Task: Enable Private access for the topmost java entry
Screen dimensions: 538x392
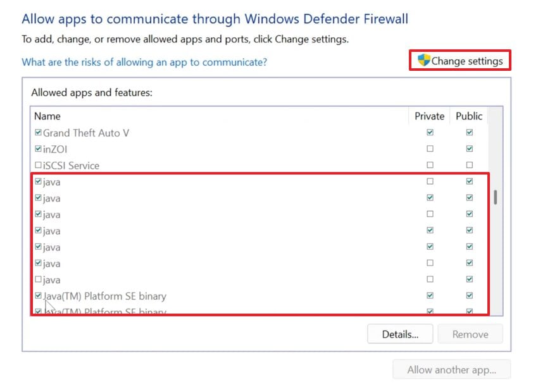Action: point(430,181)
